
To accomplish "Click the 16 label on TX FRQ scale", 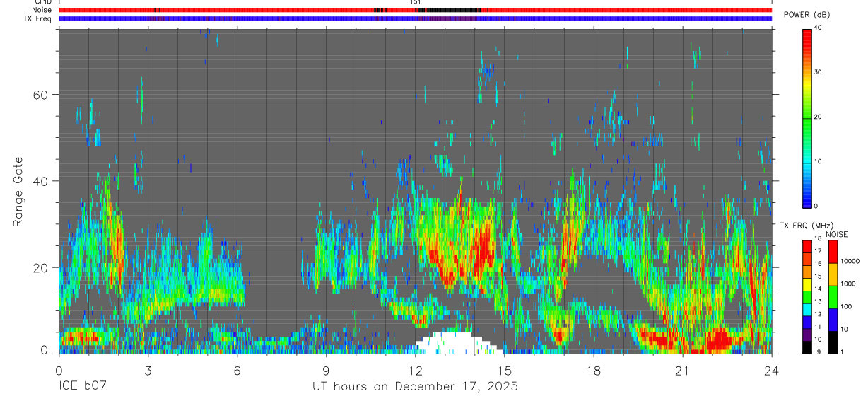I will tap(818, 264).
